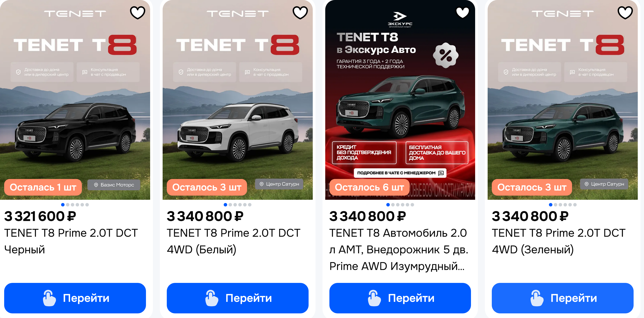
Task: Select the last carousel dot on white car card
Action: (x=250, y=205)
